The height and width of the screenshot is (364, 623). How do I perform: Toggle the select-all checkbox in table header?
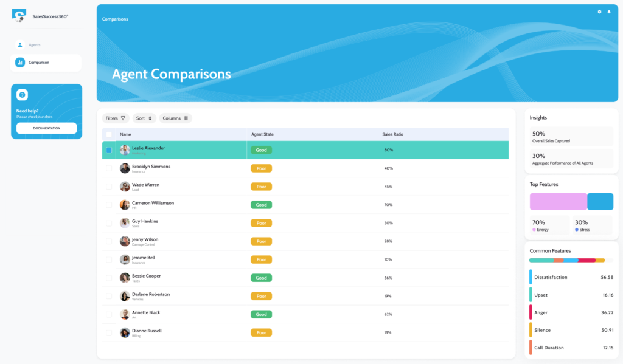point(109,134)
